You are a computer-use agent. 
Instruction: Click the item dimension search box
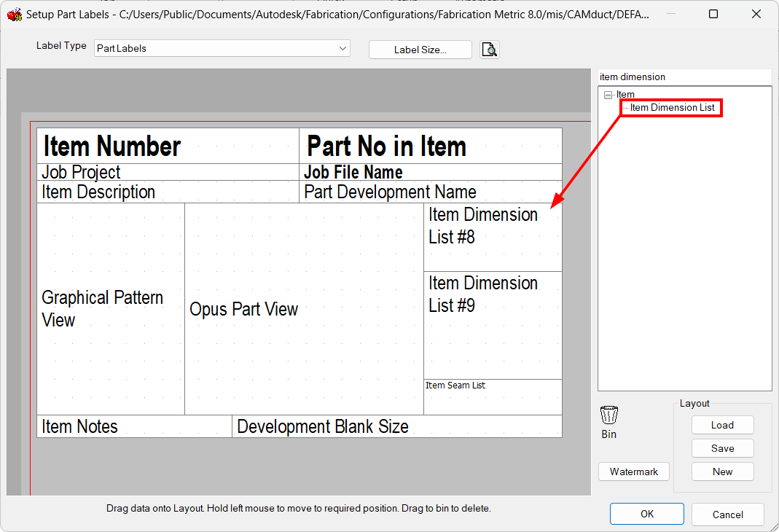[685, 77]
